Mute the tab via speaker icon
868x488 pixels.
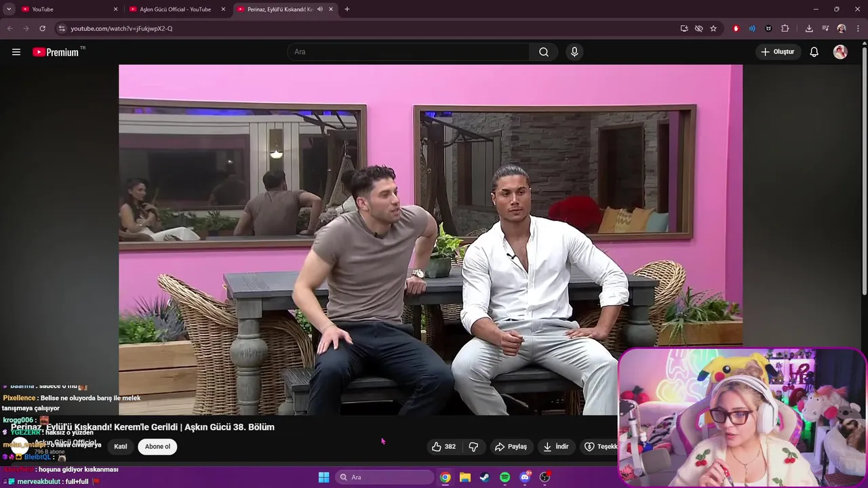(x=320, y=9)
